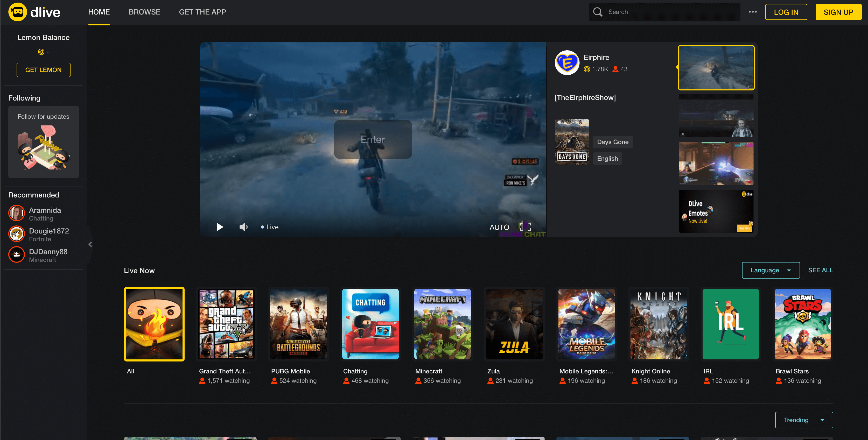Viewport: 868px width, 440px height.
Task: Click the Eirphire streamer name
Action: tap(596, 57)
